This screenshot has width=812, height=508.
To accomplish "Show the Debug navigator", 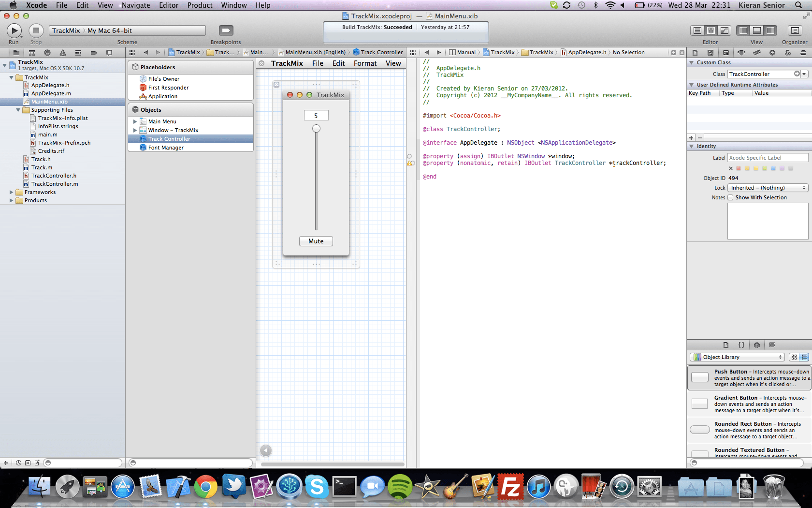I will point(78,52).
